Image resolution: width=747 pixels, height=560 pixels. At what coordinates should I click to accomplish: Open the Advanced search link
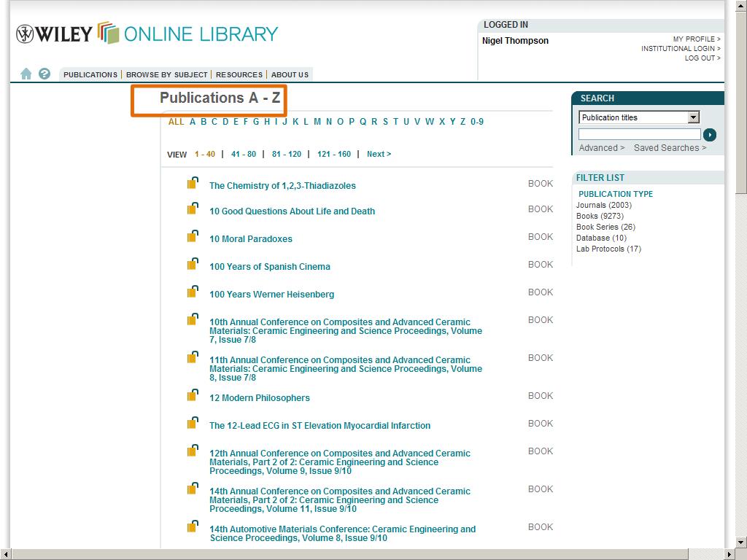coord(602,148)
